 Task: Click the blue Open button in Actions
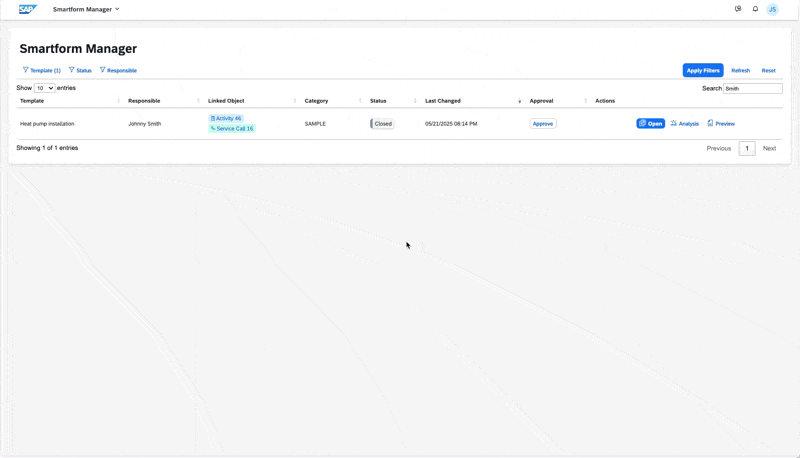click(650, 124)
